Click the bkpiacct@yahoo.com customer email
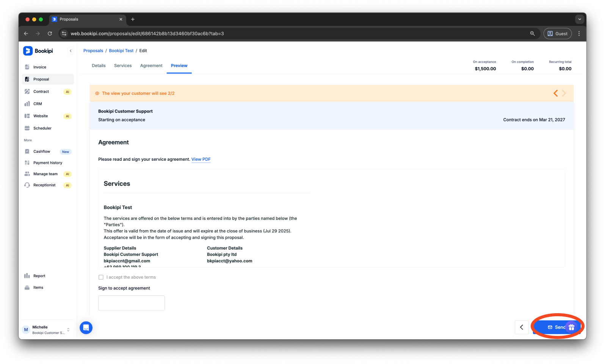The width and height of the screenshot is (605, 364). [230, 261]
